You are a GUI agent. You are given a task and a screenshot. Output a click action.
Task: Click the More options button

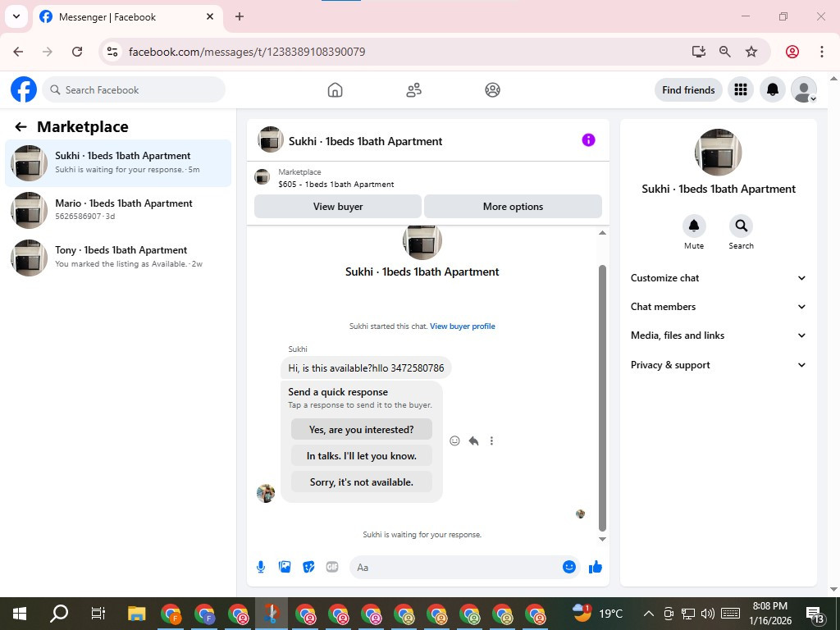(514, 206)
